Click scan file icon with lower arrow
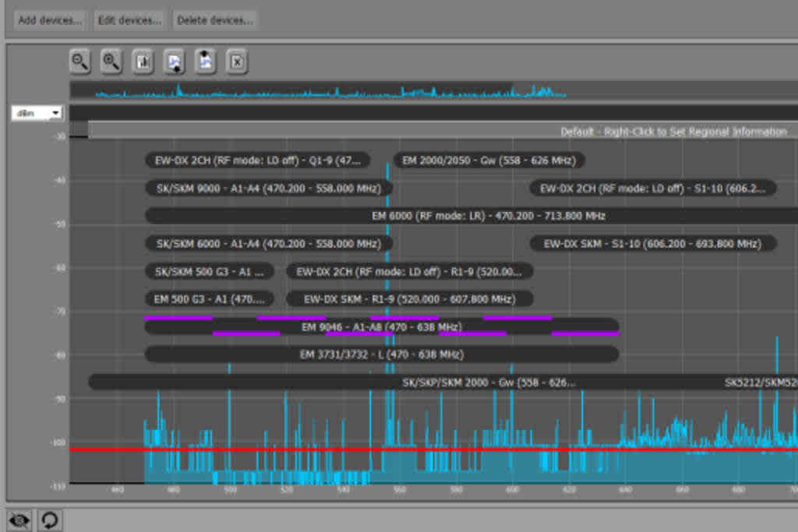The image size is (798, 532). coord(175,62)
